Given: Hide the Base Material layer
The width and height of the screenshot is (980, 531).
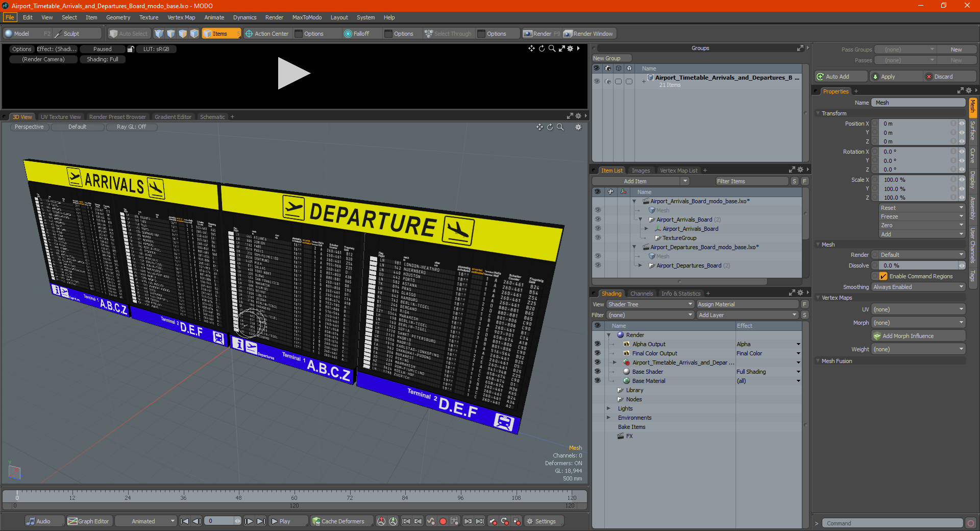Looking at the screenshot, I should tap(597, 381).
